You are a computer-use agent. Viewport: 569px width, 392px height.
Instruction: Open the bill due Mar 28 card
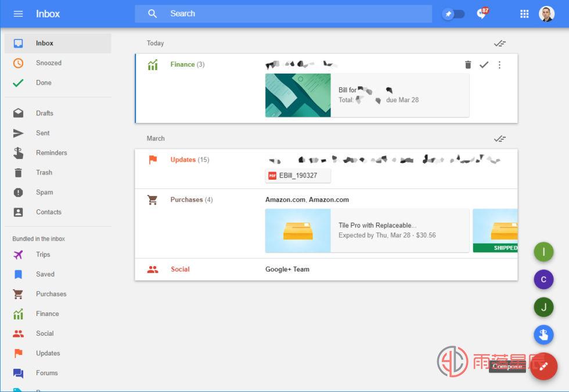point(367,95)
